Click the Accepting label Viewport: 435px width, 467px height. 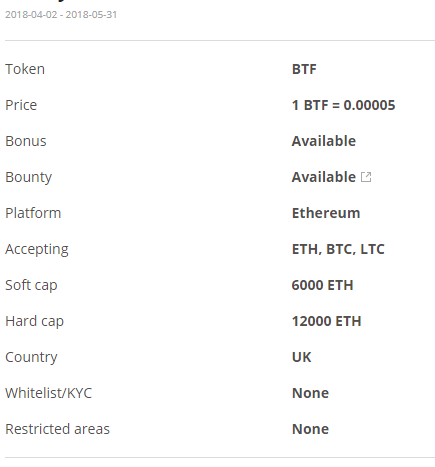(37, 250)
